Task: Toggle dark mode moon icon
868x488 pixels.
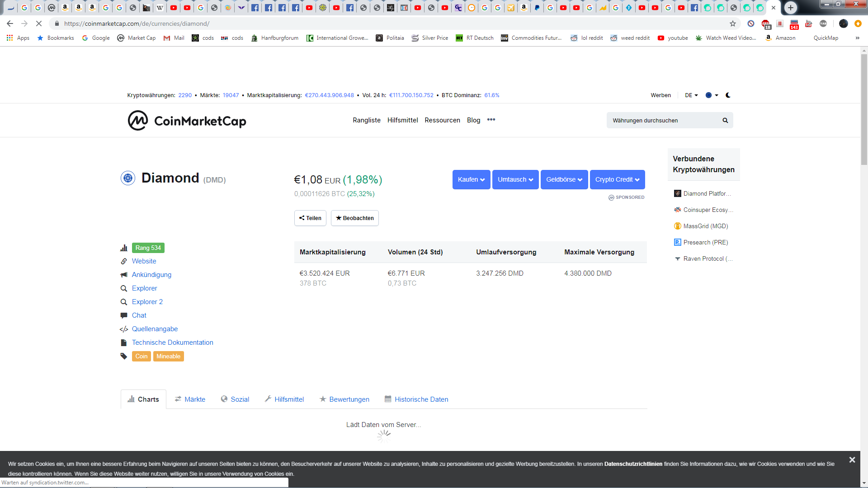Action: (x=728, y=95)
